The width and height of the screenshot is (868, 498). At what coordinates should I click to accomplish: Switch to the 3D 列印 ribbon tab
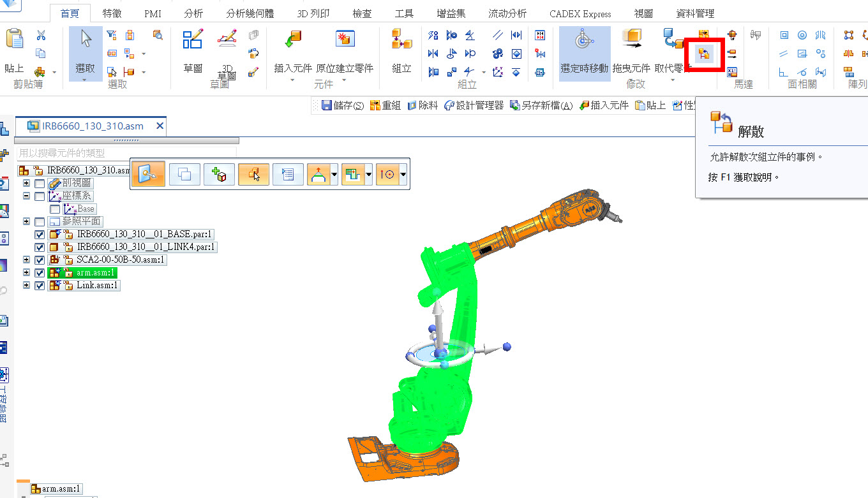pyautogui.click(x=313, y=13)
